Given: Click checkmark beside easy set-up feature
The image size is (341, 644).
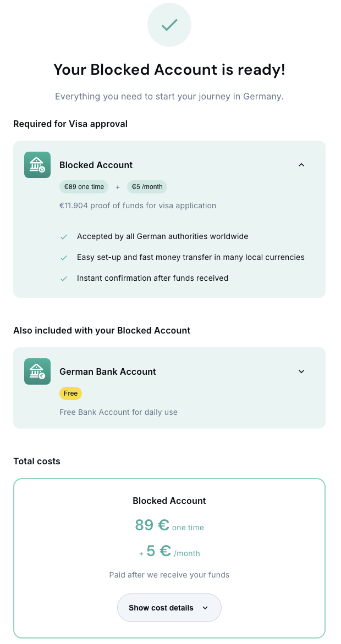Looking at the screenshot, I should pyautogui.click(x=64, y=258).
